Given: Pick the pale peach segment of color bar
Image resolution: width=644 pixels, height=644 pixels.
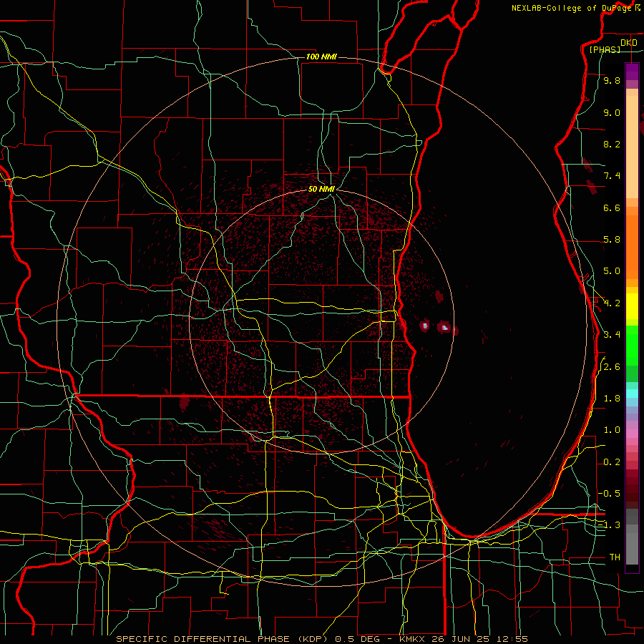Looking at the screenshot, I should click(632, 148).
